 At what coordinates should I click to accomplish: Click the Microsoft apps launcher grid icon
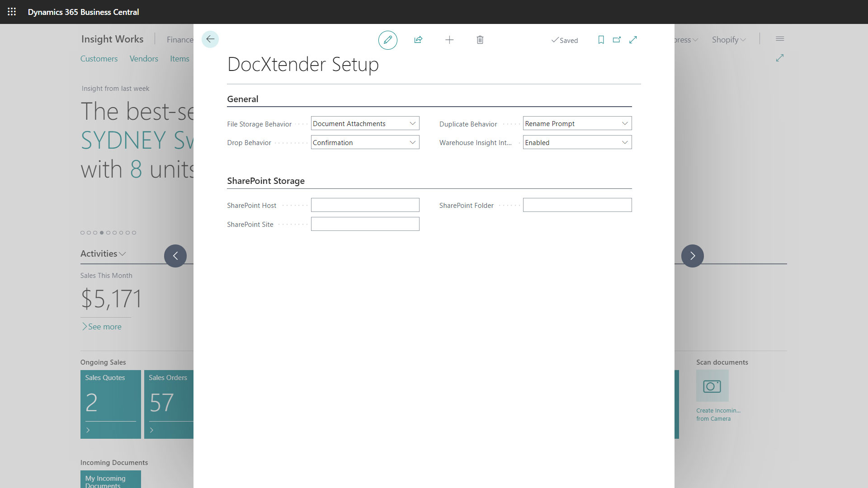[12, 12]
